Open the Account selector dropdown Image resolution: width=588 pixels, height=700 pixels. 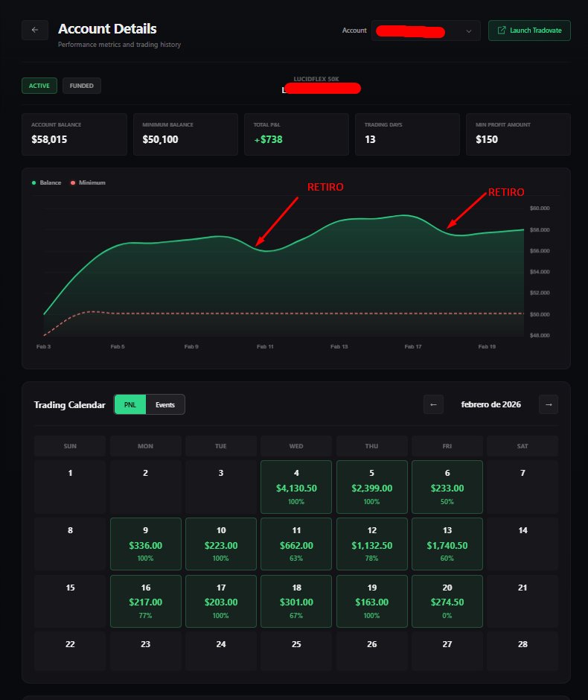click(x=426, y=31)
